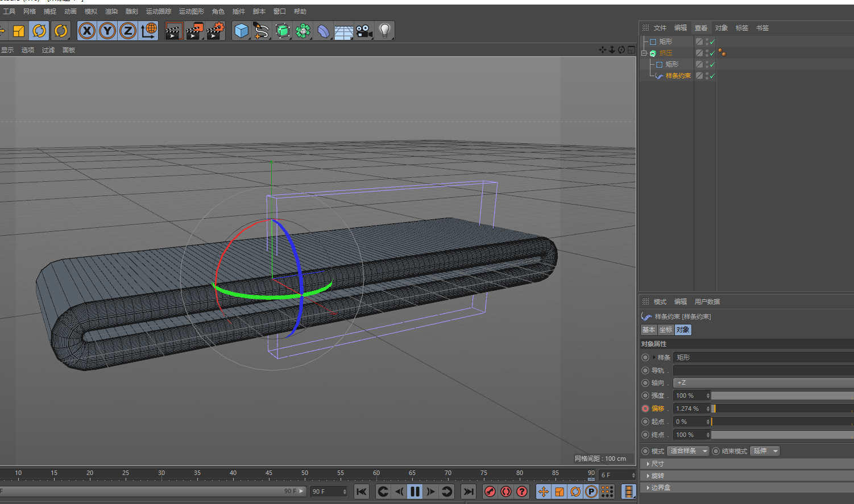This screenshot has width=854, height=504.
Task: Toggle the 挤压 object enable checkmark
Action: 712,53
